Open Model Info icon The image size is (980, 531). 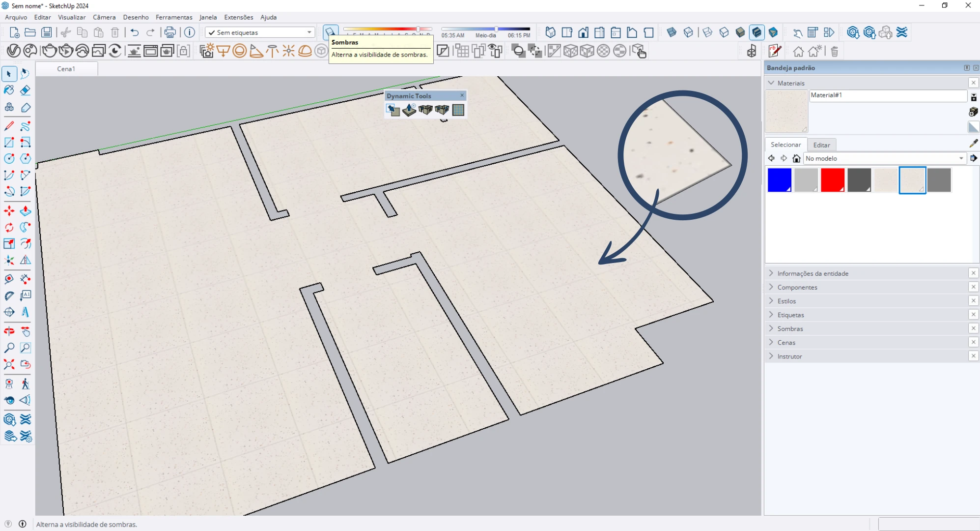coord(190,32)
